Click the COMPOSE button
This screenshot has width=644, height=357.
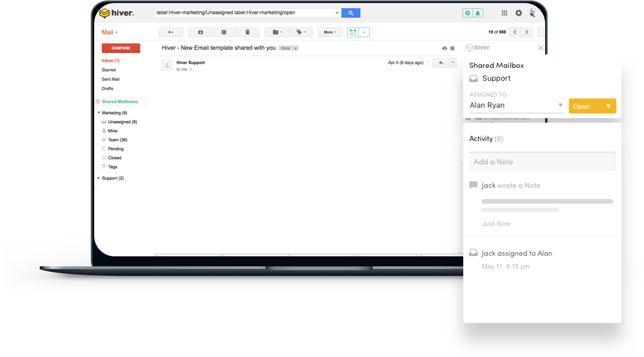(x=120, y=48)
